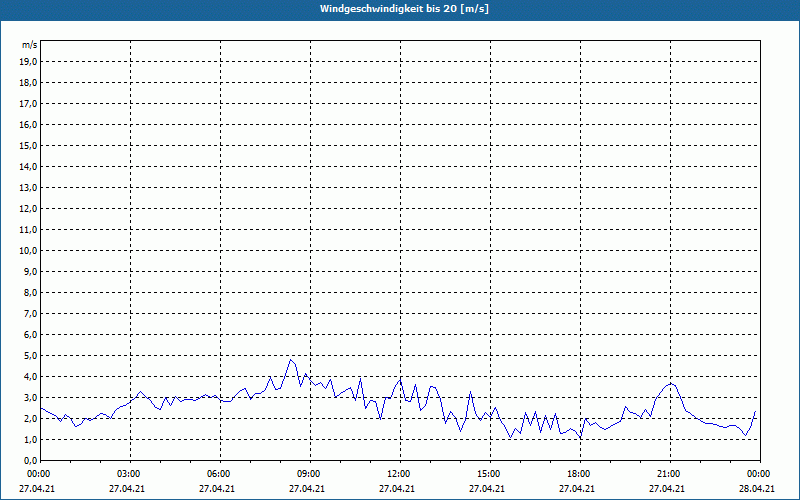Screen dimensions: 800x500
Task: Click the 9,0 y-axis label
Action: [x=31, y=271]
